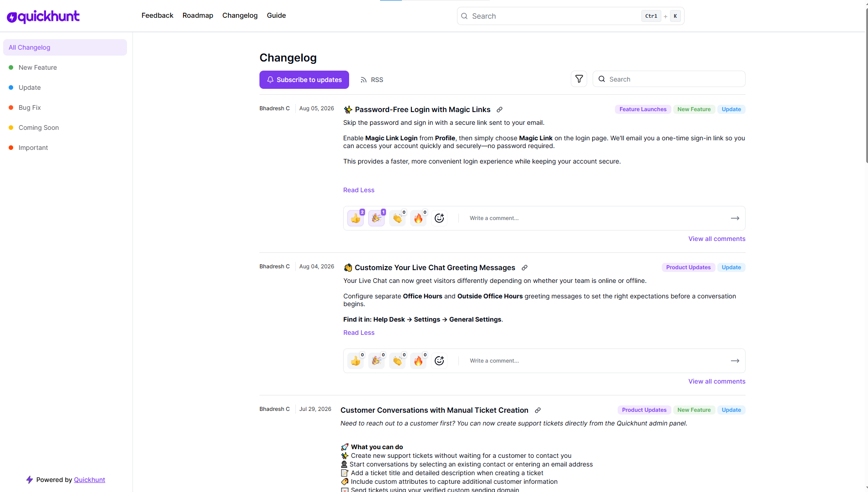Click the RSS feed icon link
This screenshot has width=868, height=492.
(x=372, y=80)
